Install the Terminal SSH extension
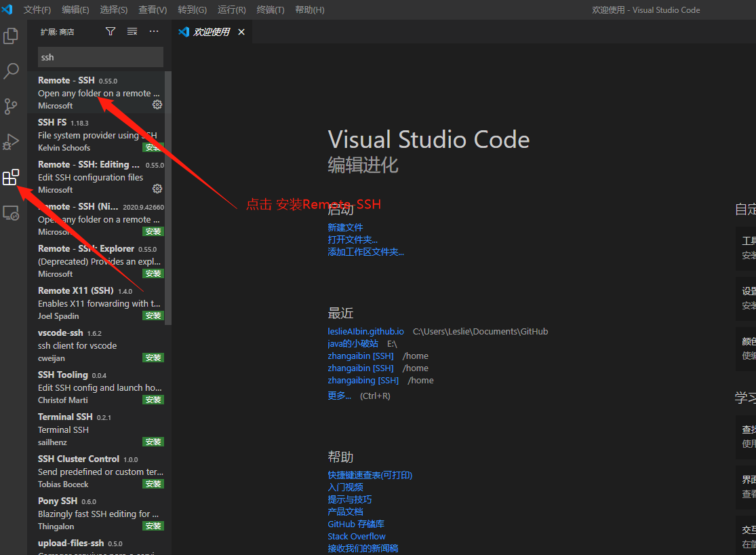Viewport: 756px width, 555px height. [x=153, y=441]
